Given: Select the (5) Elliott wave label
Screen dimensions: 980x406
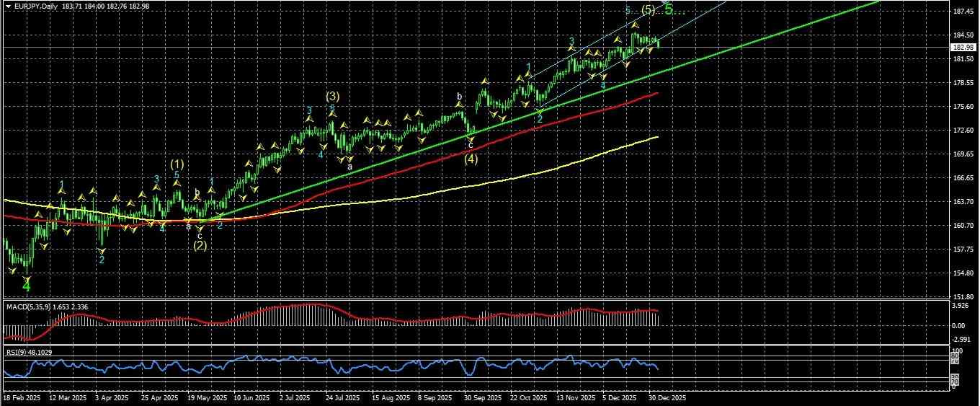Looking at the screenshot, I should pyautogui.click(x=648, y=9).
